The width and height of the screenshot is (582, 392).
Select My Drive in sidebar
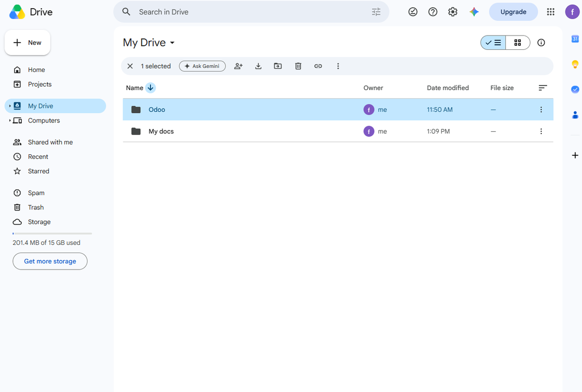click(x=55, y=106)
